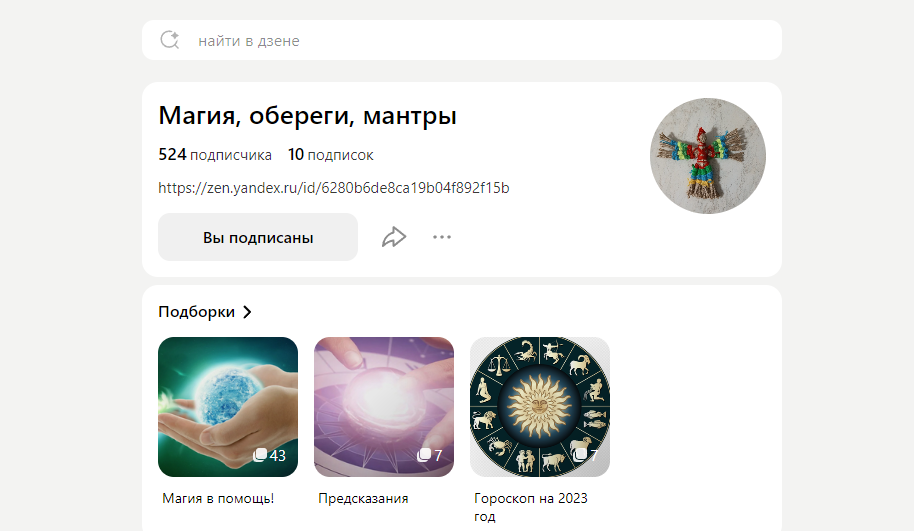Click the Гороскоп на 2023 год caption

pyautogui.click(x=530, y=507)
